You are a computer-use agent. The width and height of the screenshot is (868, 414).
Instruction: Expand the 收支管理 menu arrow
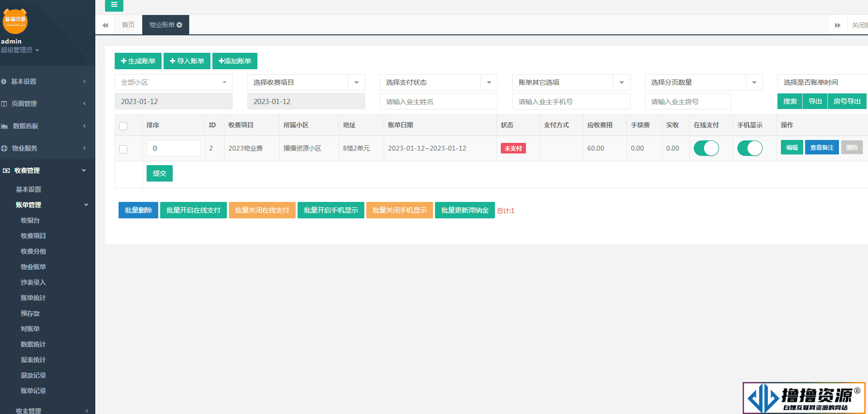click(87, 411)
